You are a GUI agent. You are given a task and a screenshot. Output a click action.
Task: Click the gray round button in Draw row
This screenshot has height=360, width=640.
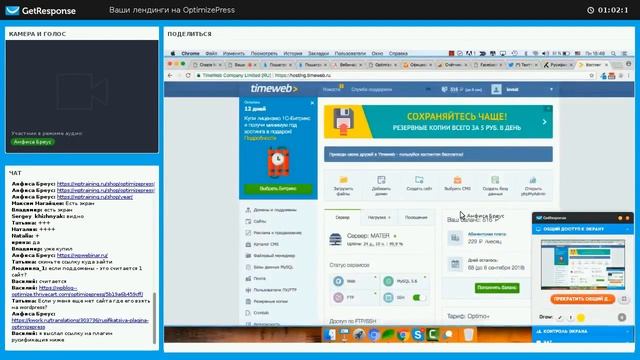click(x=622, y=317)
